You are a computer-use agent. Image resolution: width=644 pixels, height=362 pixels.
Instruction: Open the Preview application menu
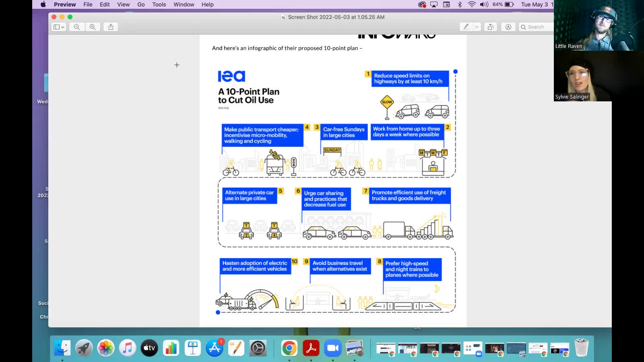click(65, 4)
